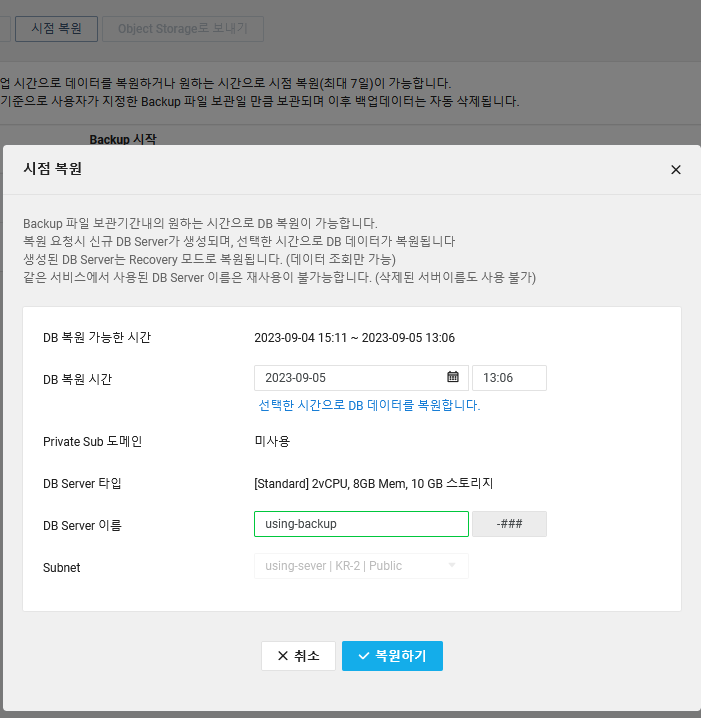
Task: Click the X icon on 취소 button
Action: point(283,656)
